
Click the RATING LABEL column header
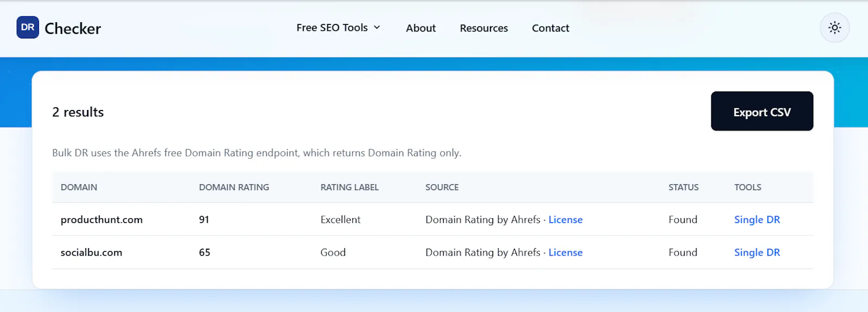coord(349,187)
